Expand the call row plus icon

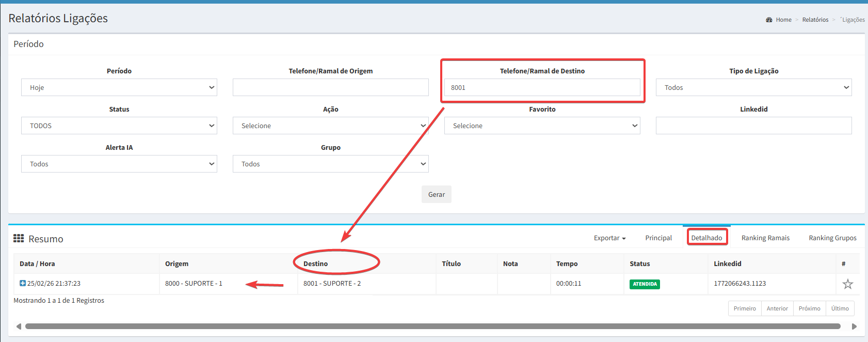pyautogui.click(x=23, y=283)
